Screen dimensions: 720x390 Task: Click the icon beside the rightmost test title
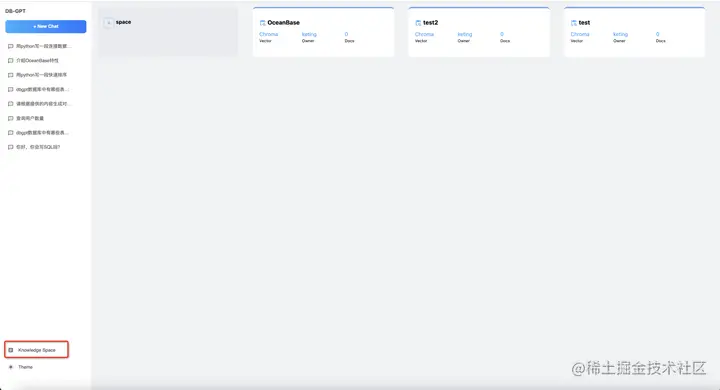574,23
